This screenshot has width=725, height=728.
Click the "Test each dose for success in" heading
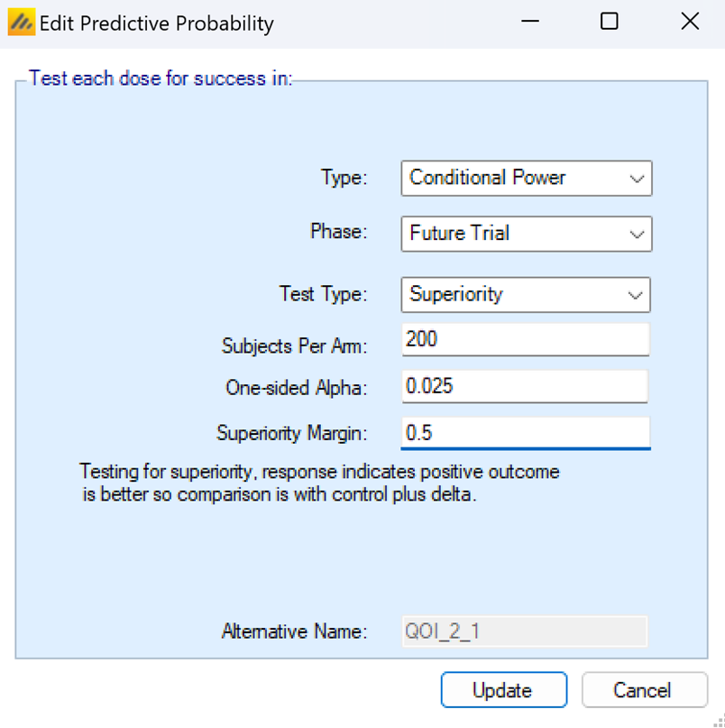click(161, 78)
